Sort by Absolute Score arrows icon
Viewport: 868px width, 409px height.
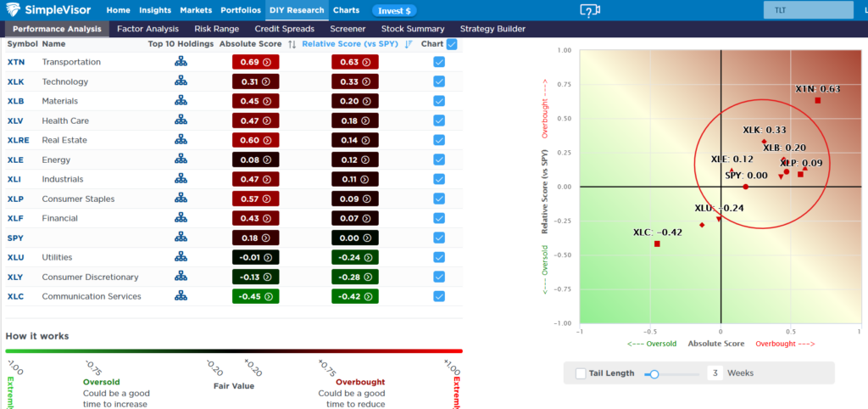coord(292,44)
